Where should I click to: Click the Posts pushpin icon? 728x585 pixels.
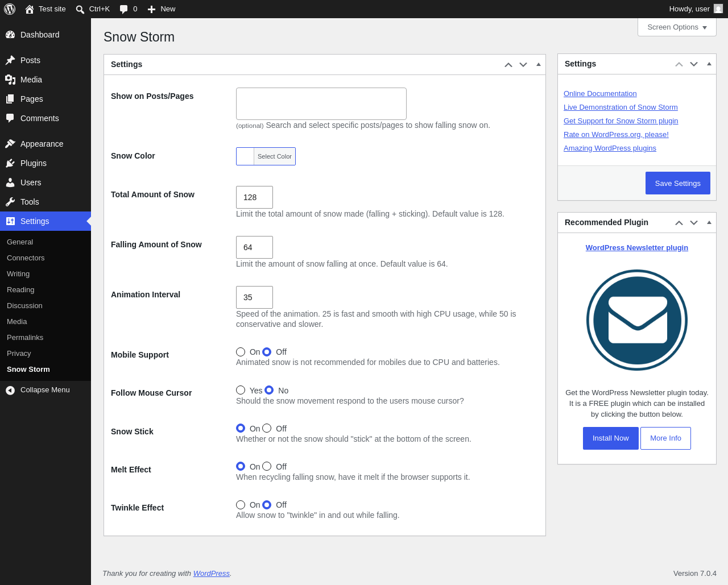point(10,60)
